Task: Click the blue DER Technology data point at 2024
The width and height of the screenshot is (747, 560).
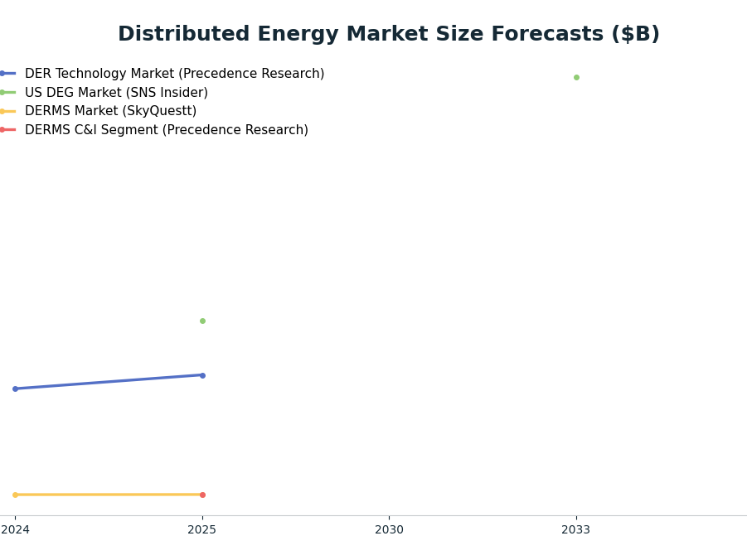Action: coord(15,389)
